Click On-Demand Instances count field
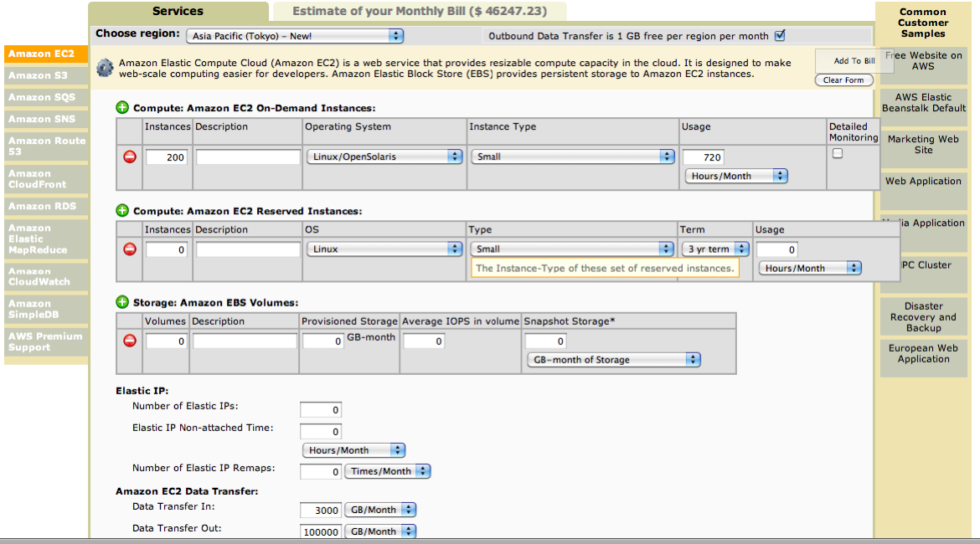The image size is (980, 544). click(x=166, y=157)
